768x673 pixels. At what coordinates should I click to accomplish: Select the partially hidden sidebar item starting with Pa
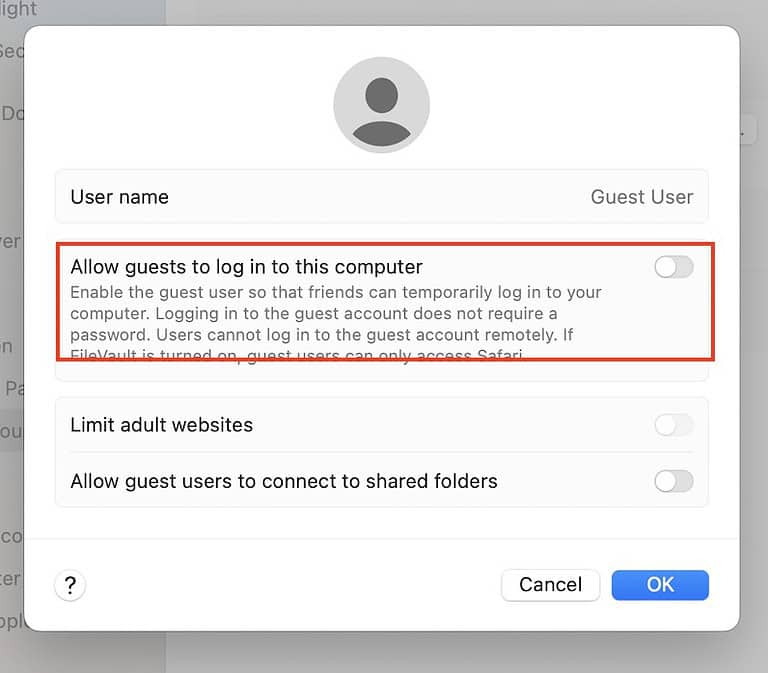click(x=14, y=388)
